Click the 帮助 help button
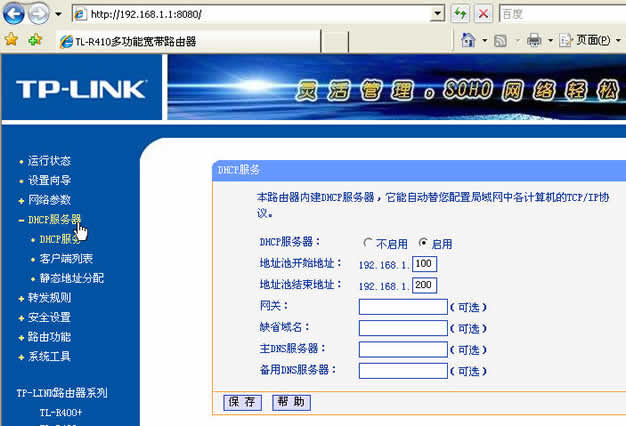626x426 pixels. point(291,402)
